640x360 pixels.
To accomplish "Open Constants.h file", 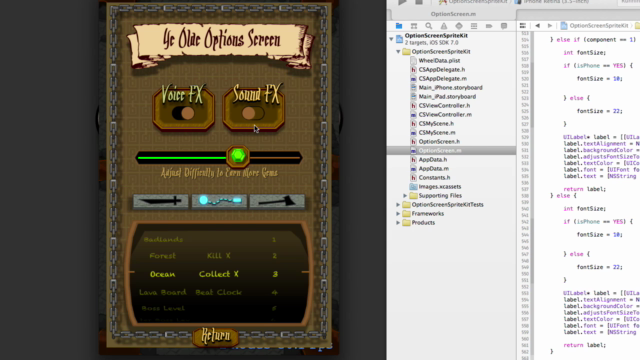I will coord(434,178).
